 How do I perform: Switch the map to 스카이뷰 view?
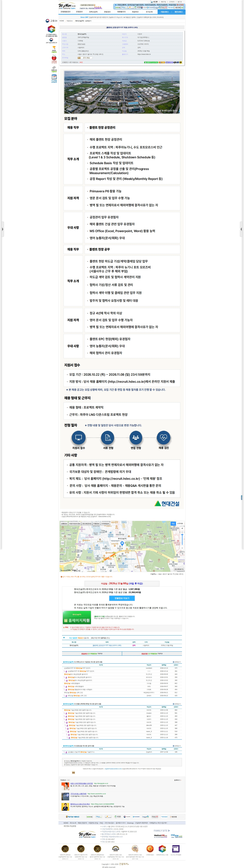pyautogui.click(x=180, y=524)
